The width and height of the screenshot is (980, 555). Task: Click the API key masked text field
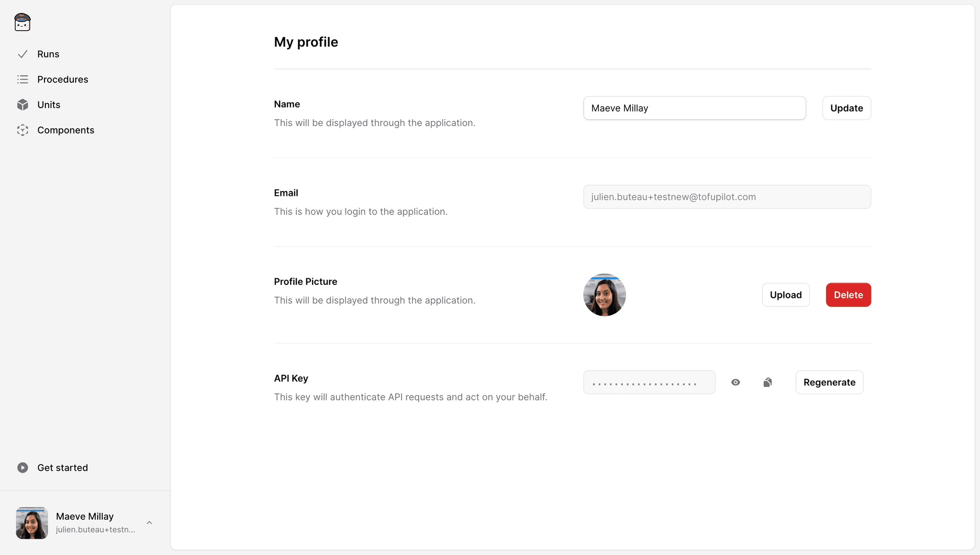[x=649, y=382]
